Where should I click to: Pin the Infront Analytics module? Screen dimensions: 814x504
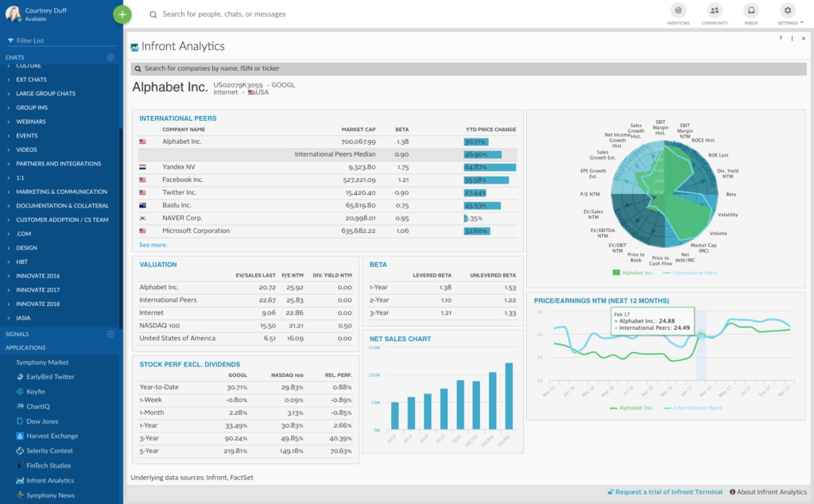(x=781, y=38)
